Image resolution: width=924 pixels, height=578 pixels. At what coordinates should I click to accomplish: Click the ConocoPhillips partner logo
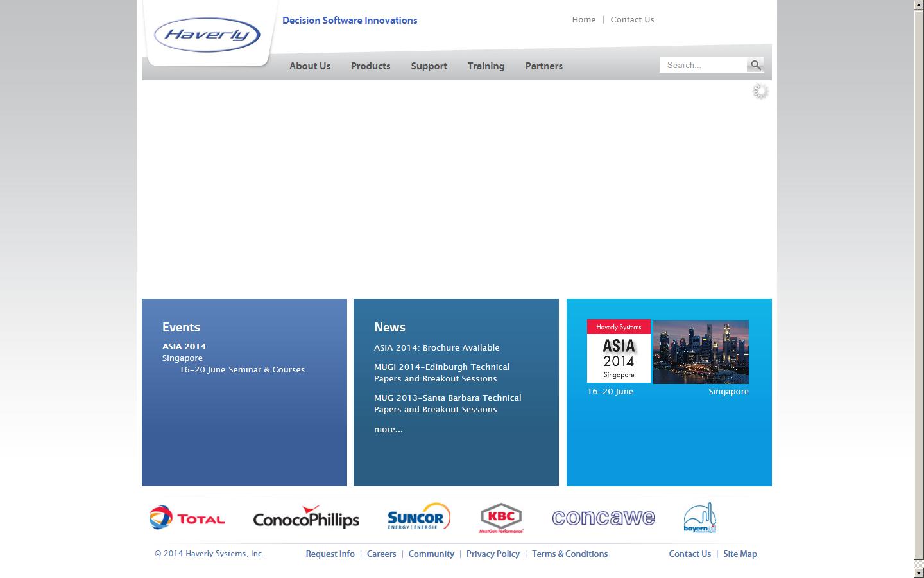tap(306, 518)
